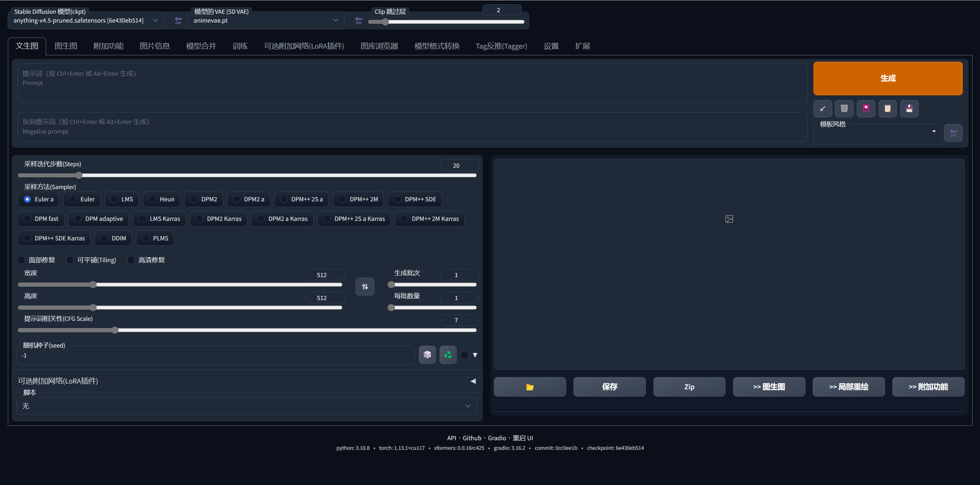Switch to the 图生图 tab
Screen dimensions: 980x485
pyautogui.click(x=66, y=46)
